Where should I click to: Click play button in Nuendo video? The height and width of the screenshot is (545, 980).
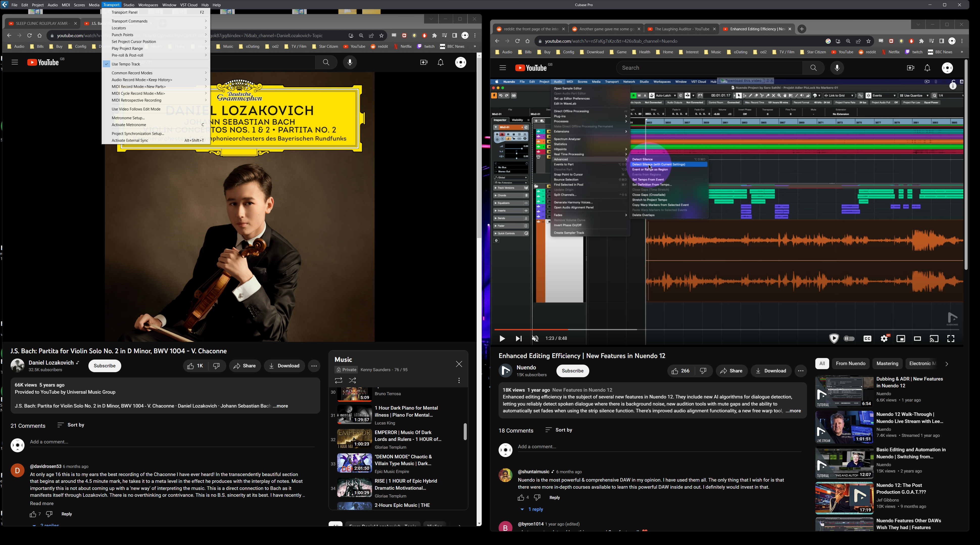pos(502,339)
